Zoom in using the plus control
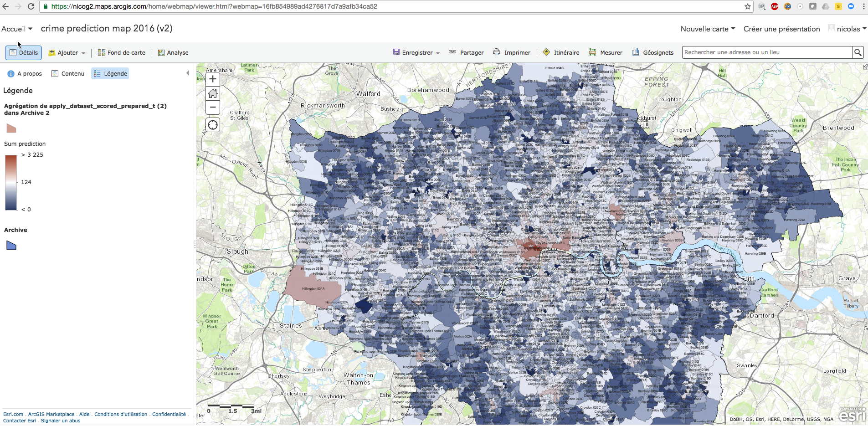The height and width of the screenshot is (426, 868). pyautogui.click(x=212, y=78)
